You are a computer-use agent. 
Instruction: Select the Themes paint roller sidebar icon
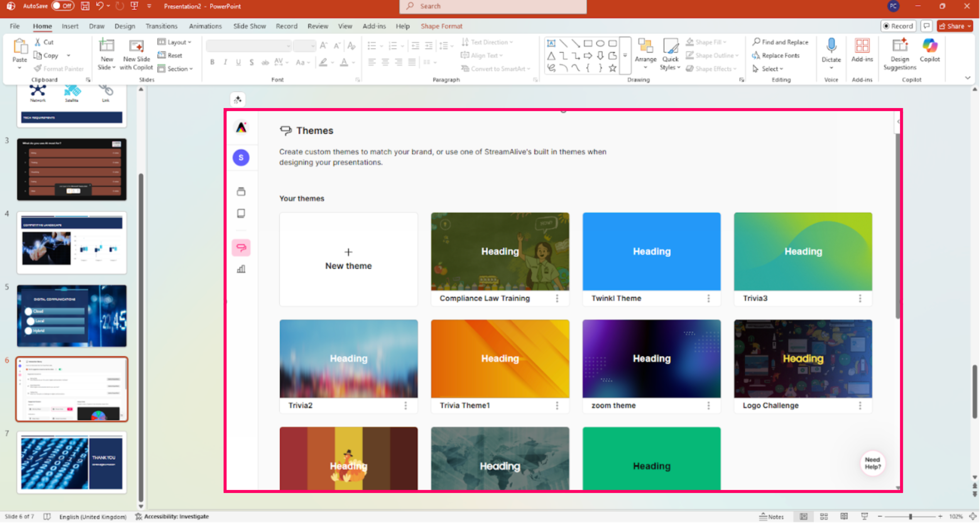point(241,247)
